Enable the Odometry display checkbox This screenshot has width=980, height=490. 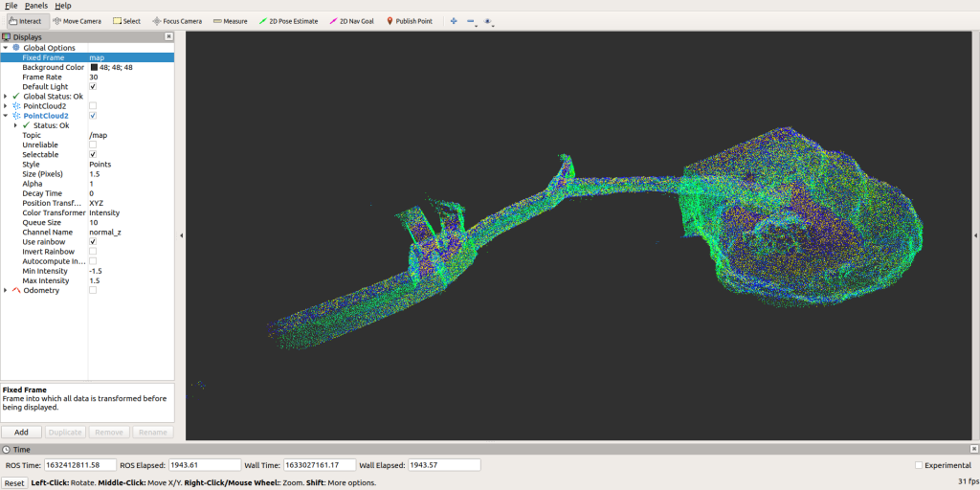93,291
